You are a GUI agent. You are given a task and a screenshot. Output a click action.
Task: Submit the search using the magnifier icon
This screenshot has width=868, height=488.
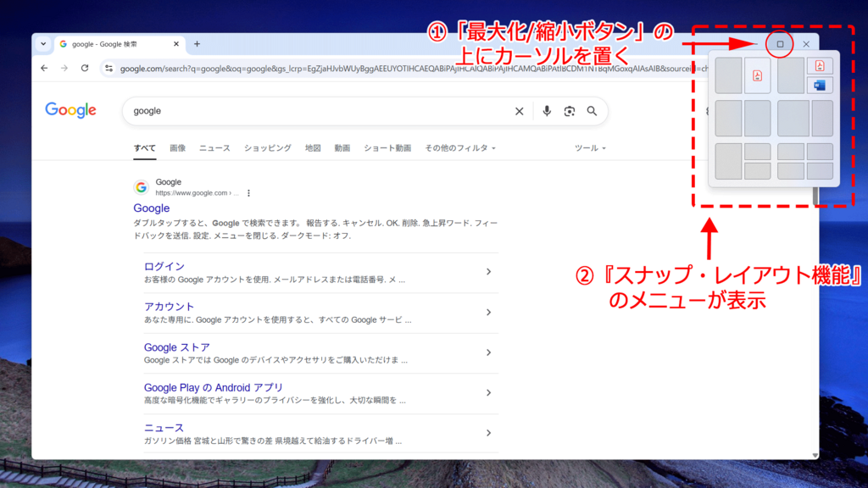click(592, 111)
